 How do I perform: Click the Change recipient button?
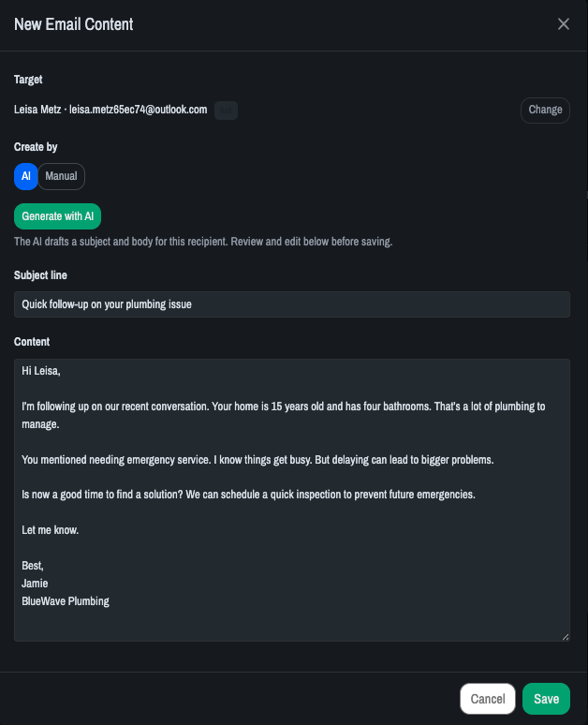(545, 110)
